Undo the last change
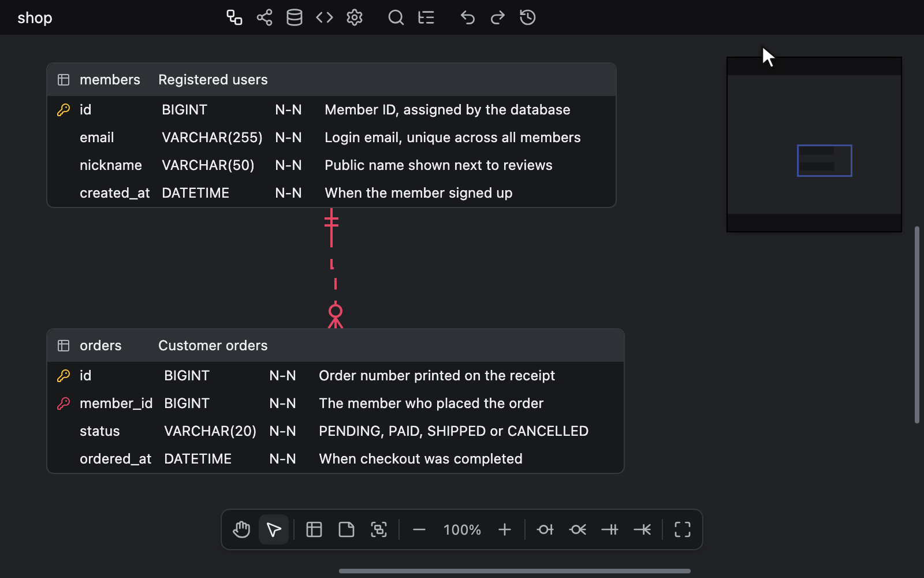 468,17
